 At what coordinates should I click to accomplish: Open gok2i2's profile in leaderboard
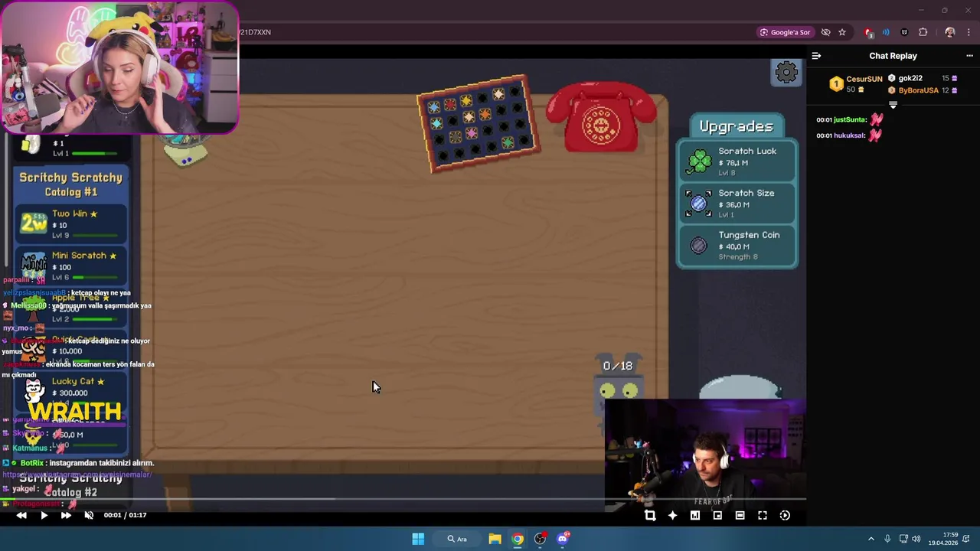(x=910, y=78)
